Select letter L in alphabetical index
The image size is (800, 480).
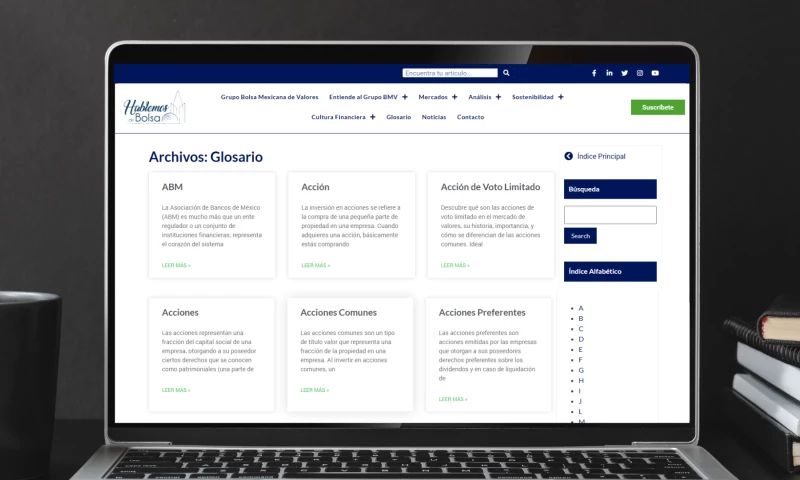[x=580, y=412]
